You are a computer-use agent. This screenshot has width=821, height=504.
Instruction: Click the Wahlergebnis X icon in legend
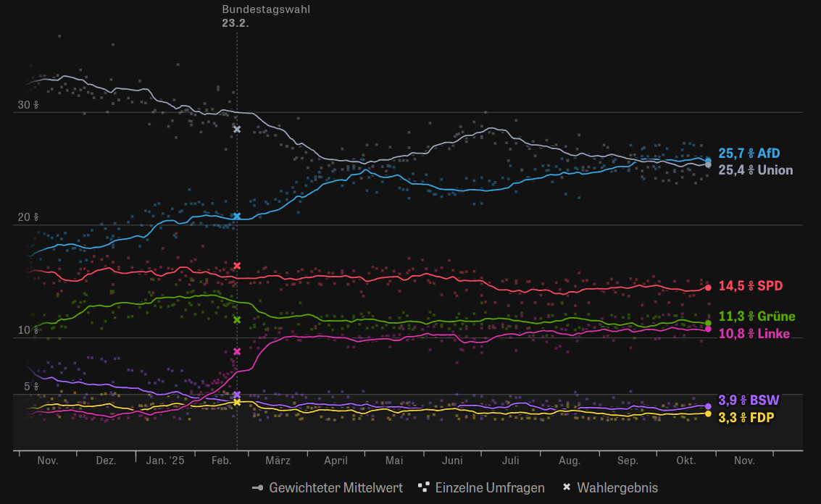568,487
